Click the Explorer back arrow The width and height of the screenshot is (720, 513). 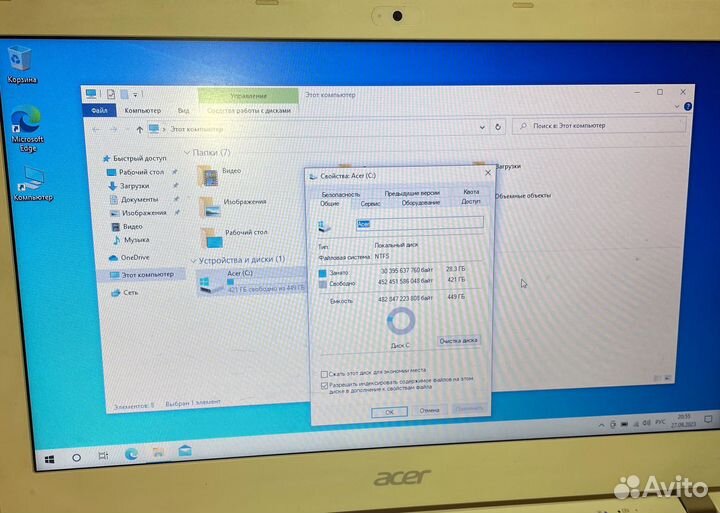pos(96,130)
